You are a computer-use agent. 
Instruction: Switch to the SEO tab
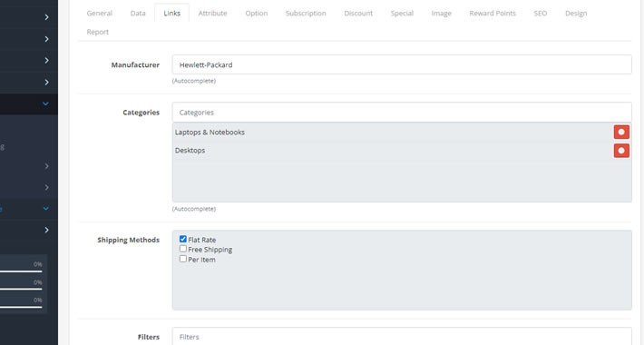point(540,13)
